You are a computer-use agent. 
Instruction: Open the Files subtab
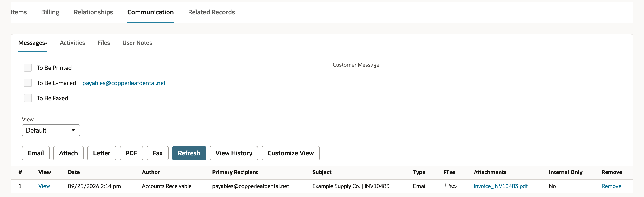[104, 43]
